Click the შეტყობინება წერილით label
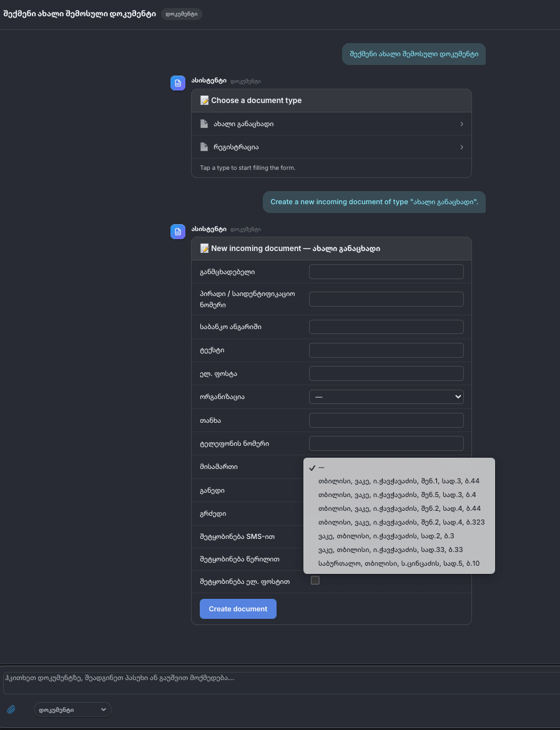The height and width of the screenshot is (730, 560). click(x=239, y=559)
